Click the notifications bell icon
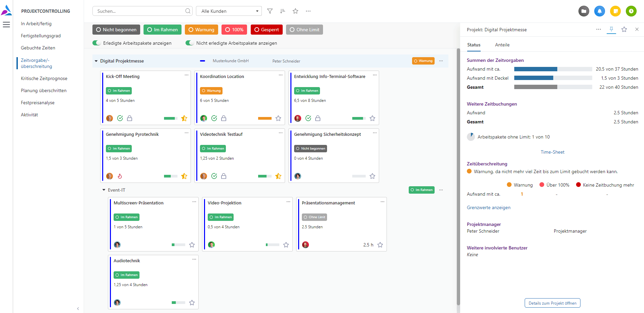The height and width of the screenshot is (313, 644). point(599,11)
